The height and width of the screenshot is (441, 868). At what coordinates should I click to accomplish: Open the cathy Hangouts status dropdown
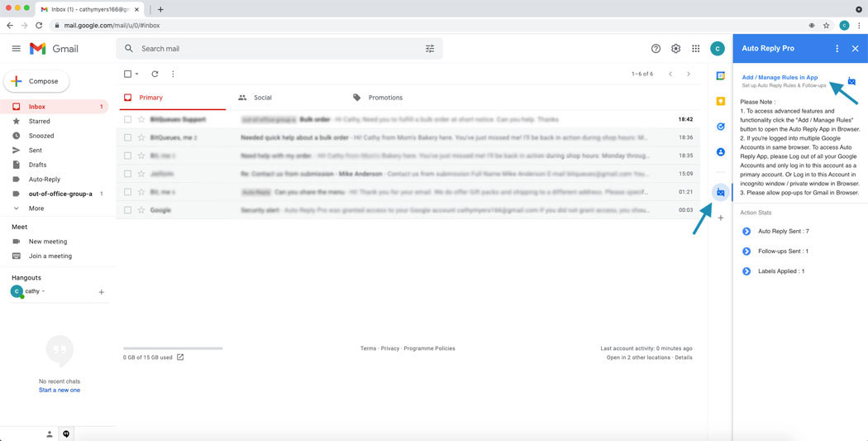point(43,291)
